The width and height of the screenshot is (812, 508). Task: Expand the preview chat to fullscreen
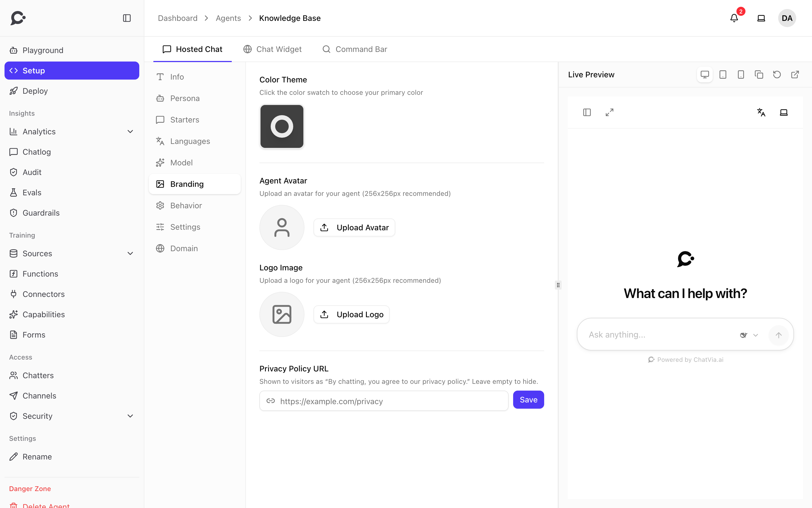point(609,112)
